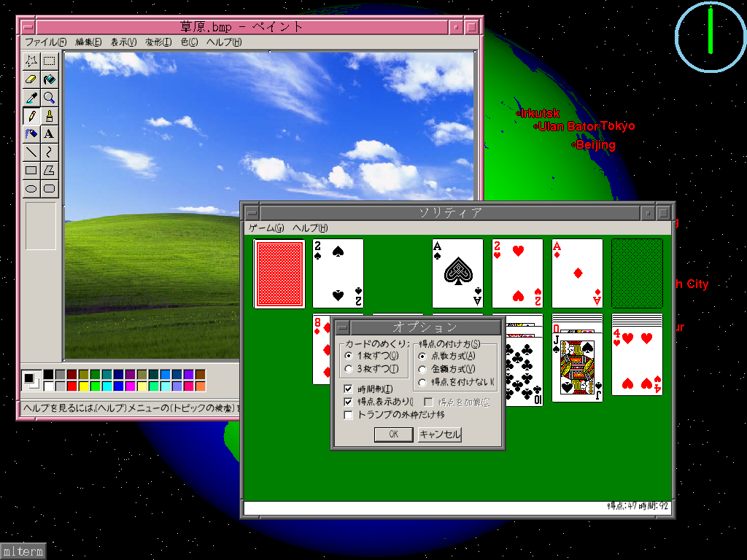Activate the Airbrush spray can tool
The height and width of the screenshot is (560, 747).
pos(31,134)
